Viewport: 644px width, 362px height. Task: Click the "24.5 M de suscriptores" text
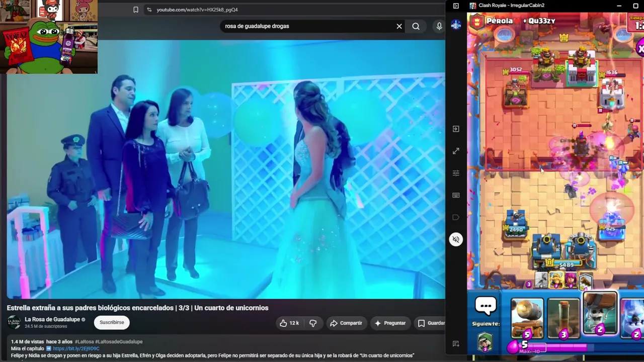point(46,326)
